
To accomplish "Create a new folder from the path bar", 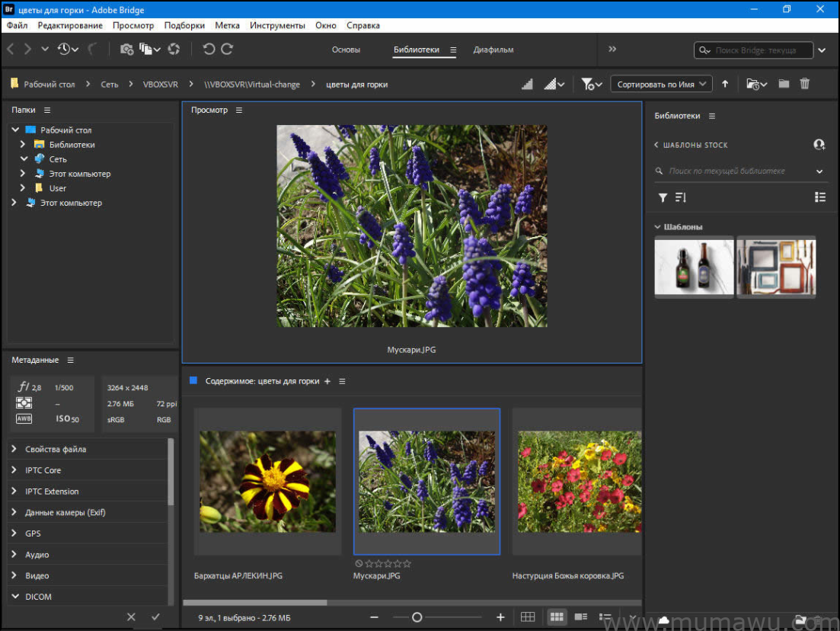I will point(784,84).
